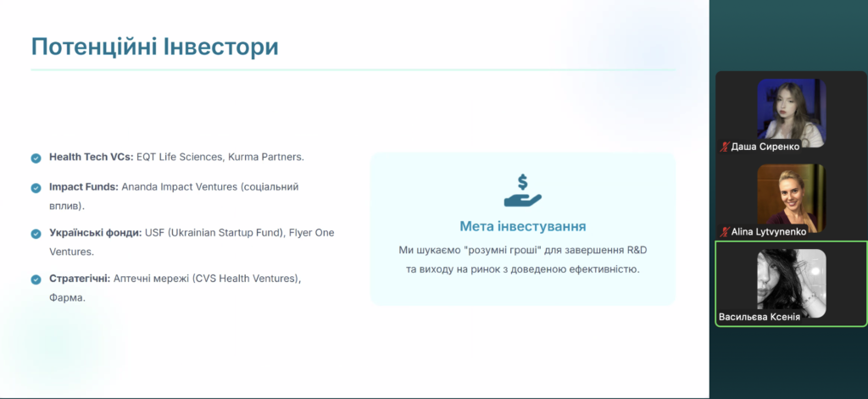Click muted microphone icon for Alina Lytvynenko

pos(724,231)
